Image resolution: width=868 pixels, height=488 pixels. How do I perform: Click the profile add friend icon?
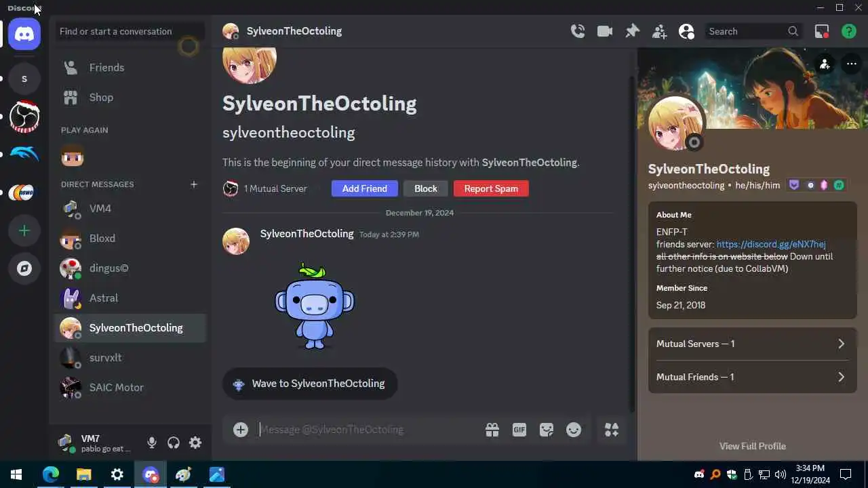pyautogui.click(x=825, y=64)
